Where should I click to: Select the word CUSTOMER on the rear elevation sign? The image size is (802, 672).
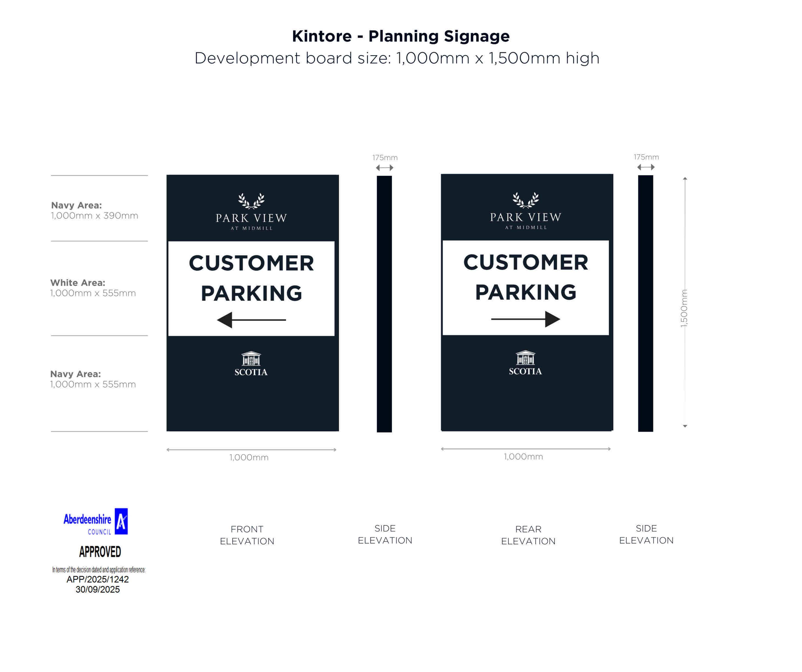pos(526,263)
